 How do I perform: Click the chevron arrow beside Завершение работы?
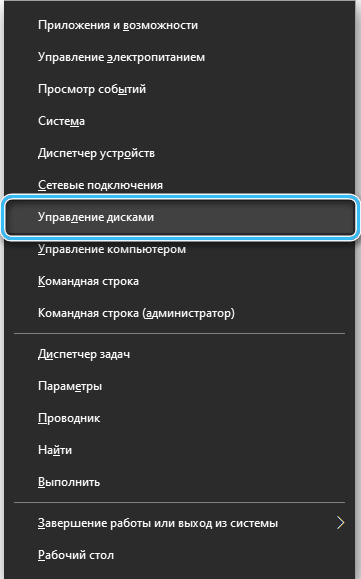[341, 523]
